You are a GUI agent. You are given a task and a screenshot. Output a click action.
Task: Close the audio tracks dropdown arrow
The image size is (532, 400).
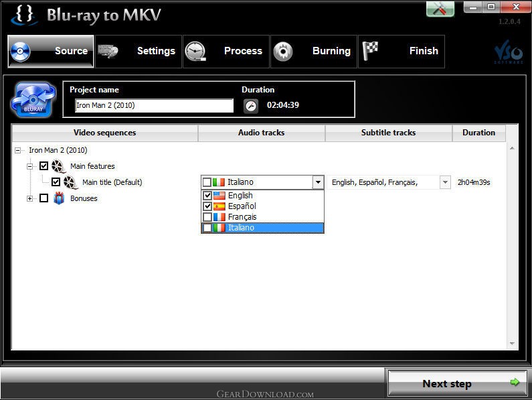tap(318, 182)
